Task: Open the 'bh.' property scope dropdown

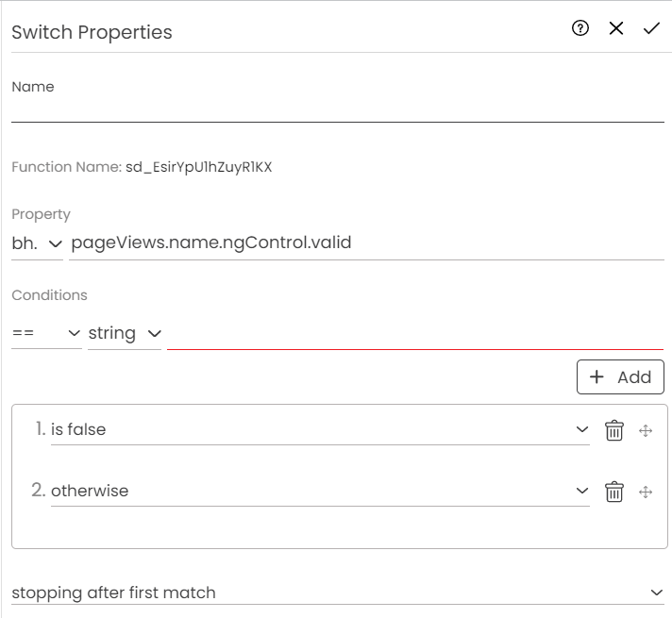Action: tap(37, 243)
